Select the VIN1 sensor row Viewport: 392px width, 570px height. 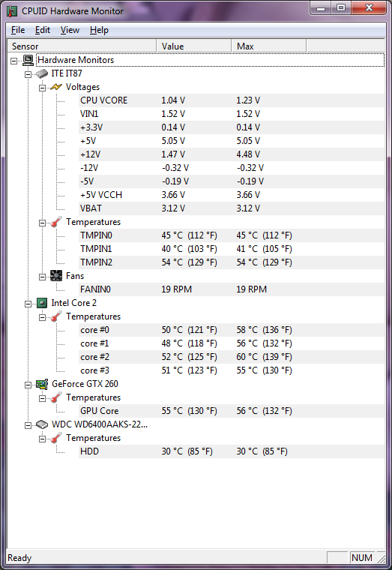point(232,114)
